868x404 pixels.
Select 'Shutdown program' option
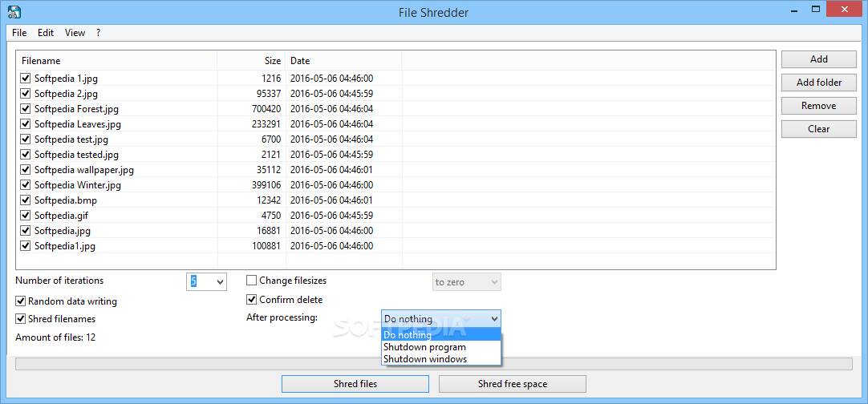[441, 347]
